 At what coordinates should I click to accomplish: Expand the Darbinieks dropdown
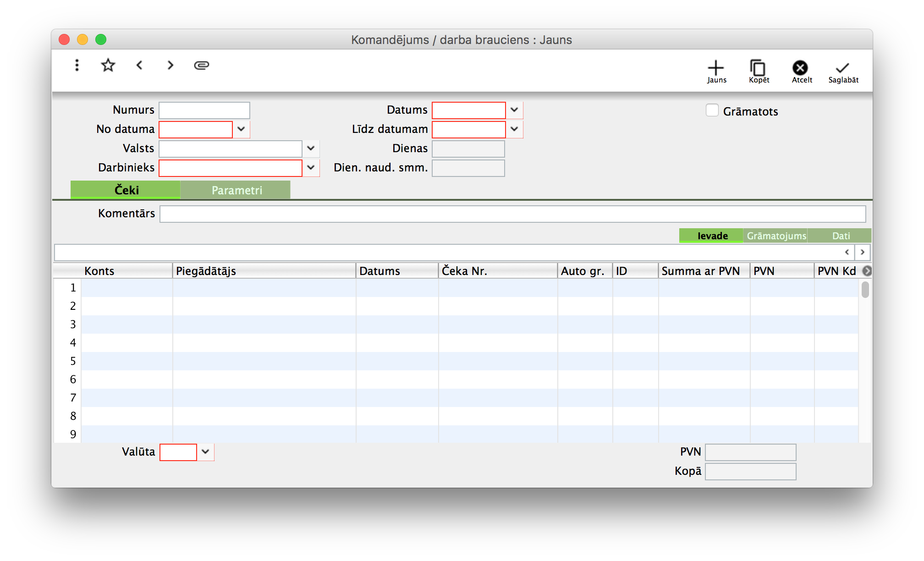coord(311,168)
